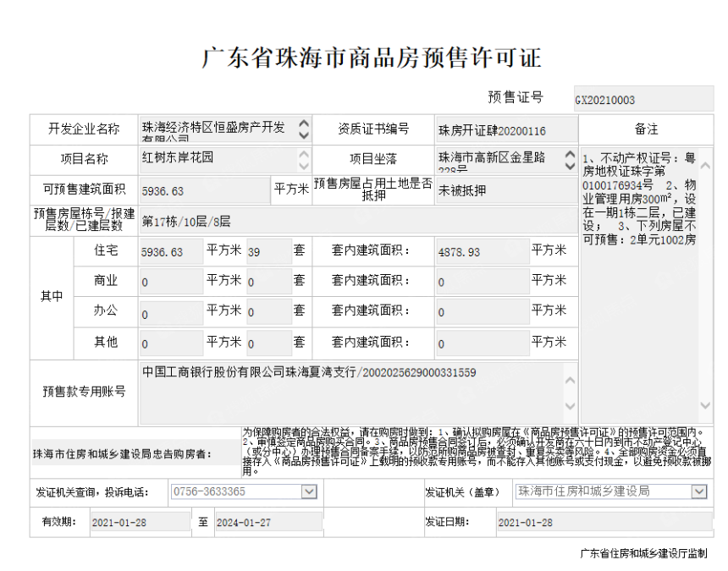Click scroll-up arrow in 开发企业名称 field
Viewport: 728px width, 571px height.
[x=304, y=124]
